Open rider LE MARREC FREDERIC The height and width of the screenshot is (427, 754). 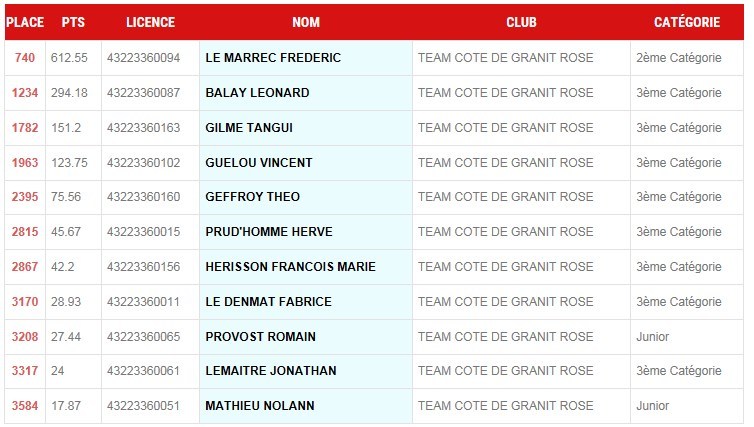coord(273,58)
